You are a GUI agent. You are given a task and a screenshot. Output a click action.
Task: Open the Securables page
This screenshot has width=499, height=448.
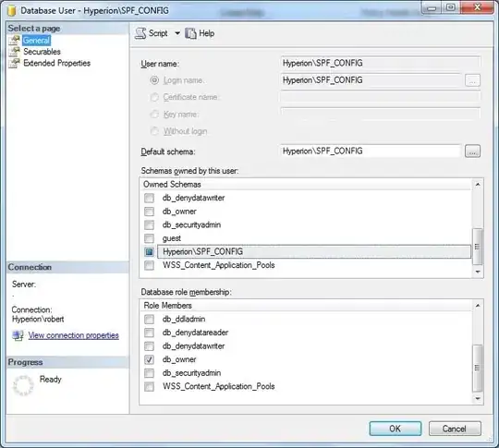(42, 52)
